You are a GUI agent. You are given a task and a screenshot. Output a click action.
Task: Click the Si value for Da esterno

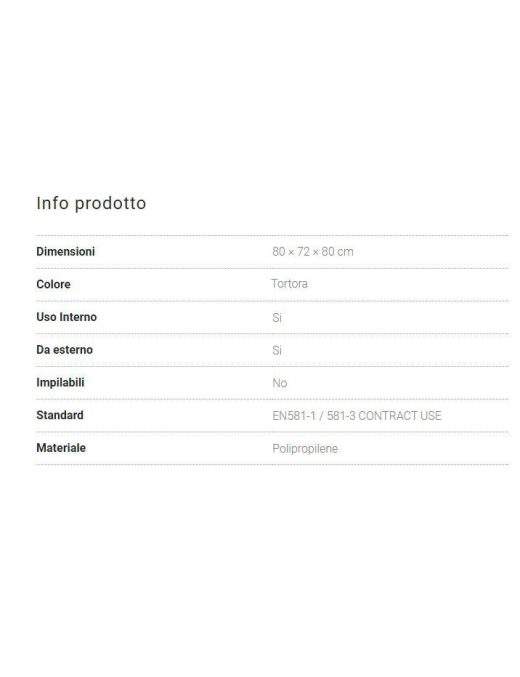(x=277, y=351)
